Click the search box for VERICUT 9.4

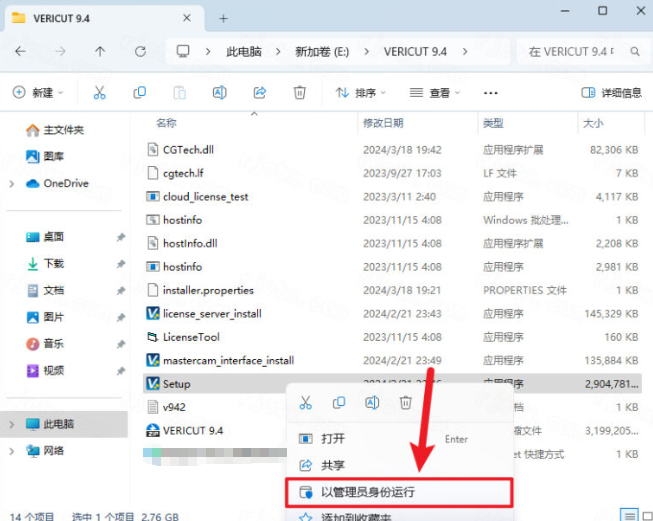(x=582, y=51)
